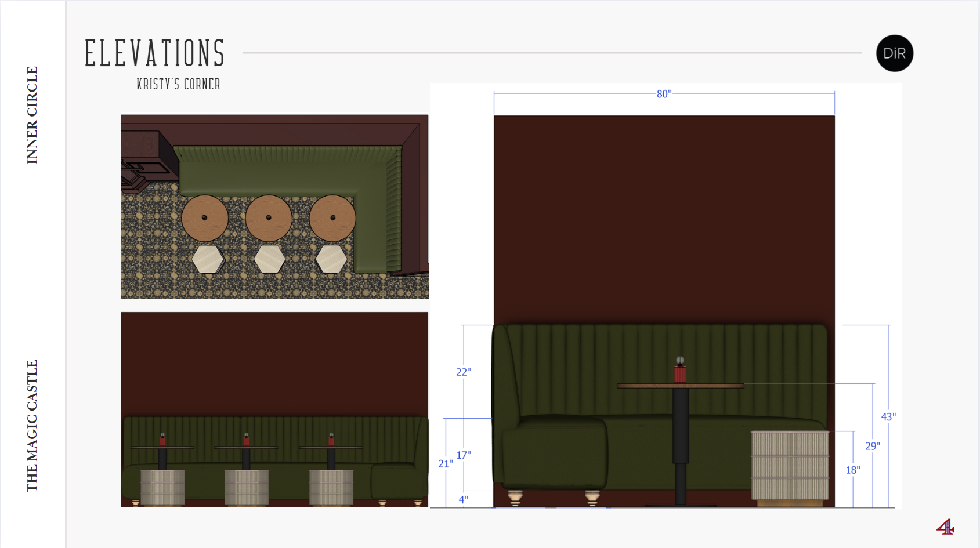Select the left hexagonal stool in plan view
The width and height of the screenshot is (980, 548).
(208, 259)
